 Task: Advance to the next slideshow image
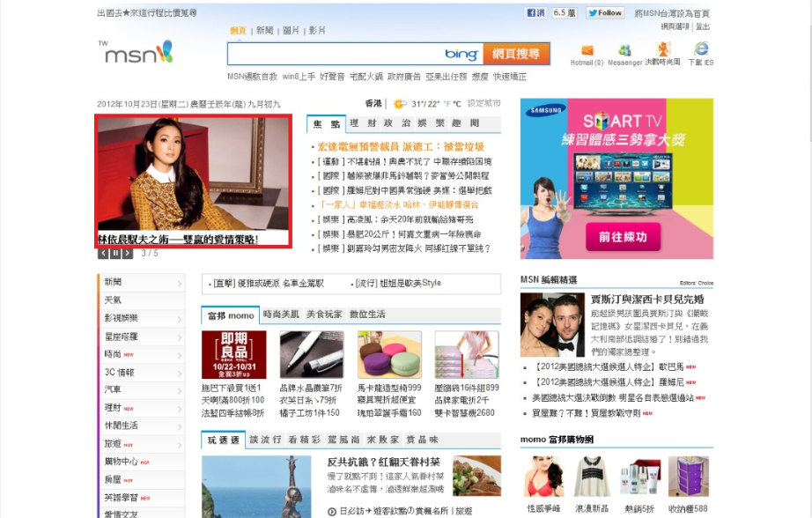click(128, 254)
